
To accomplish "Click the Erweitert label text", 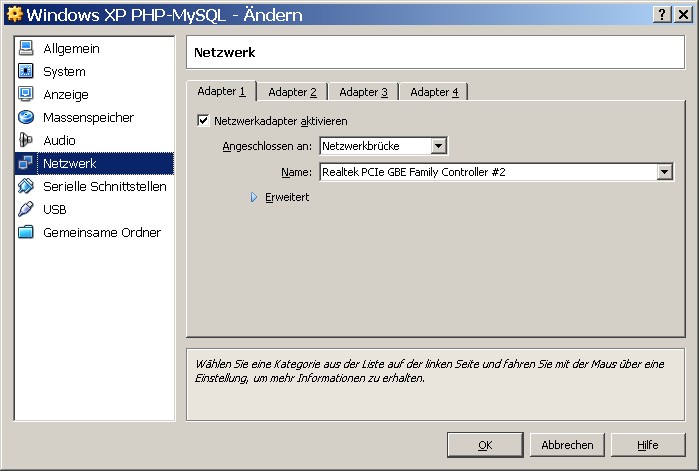I will (x=287, y=197).
